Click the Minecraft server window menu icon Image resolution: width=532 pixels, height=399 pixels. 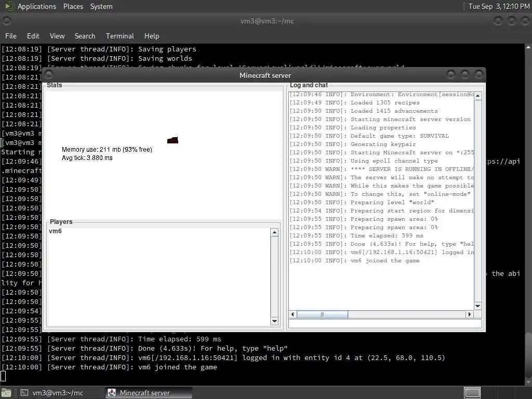click(x=49, y=74)
